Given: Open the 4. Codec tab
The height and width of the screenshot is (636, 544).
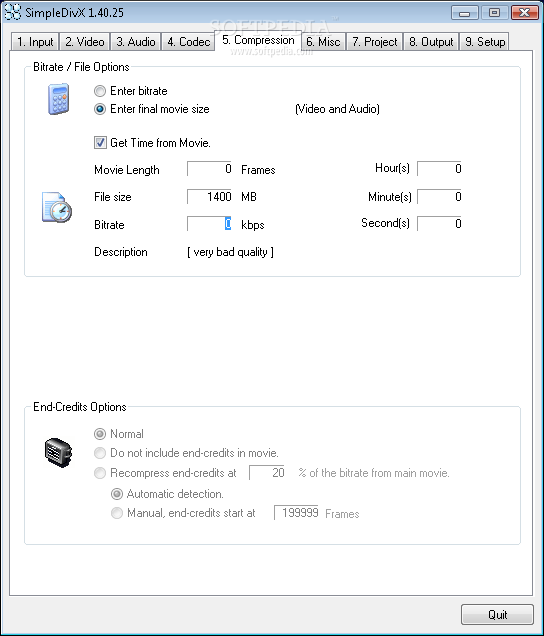Looking at the screenshot, I should click(x=188, y=42).
